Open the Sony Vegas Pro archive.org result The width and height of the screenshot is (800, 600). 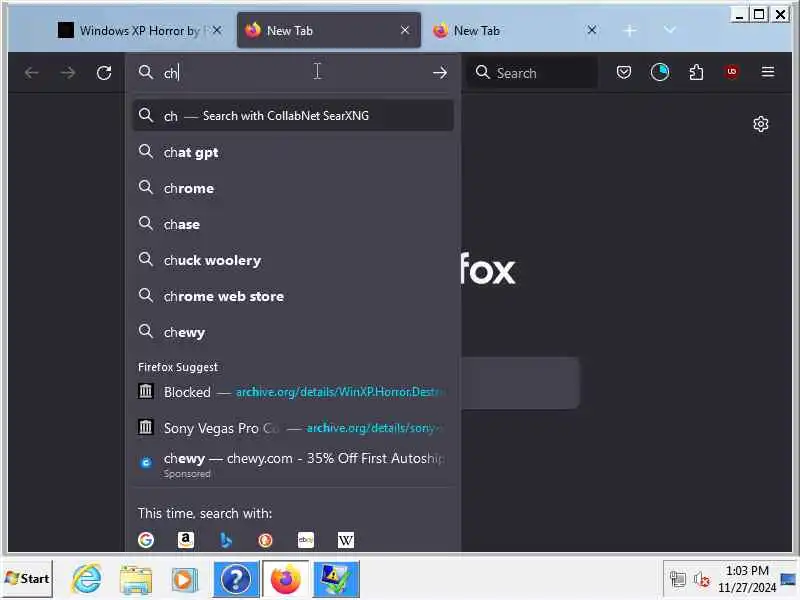[293, 428]
